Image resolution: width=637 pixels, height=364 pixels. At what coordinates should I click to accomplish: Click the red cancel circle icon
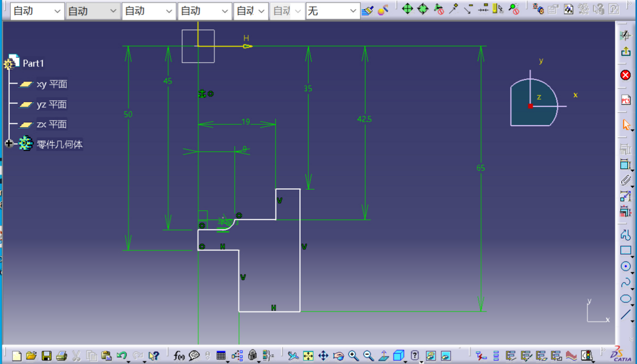625,75
